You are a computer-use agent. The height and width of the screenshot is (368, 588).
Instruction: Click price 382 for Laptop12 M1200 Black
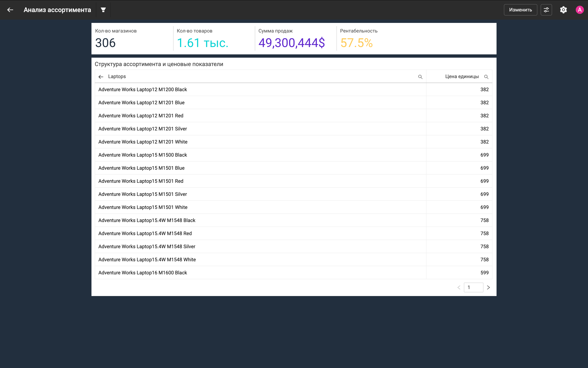(484, 90)
